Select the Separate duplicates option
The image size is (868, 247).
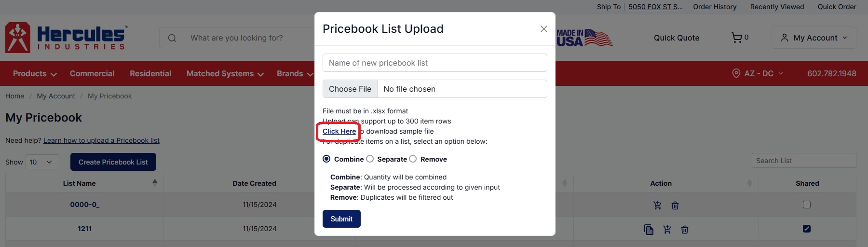(x=370, y=159)
